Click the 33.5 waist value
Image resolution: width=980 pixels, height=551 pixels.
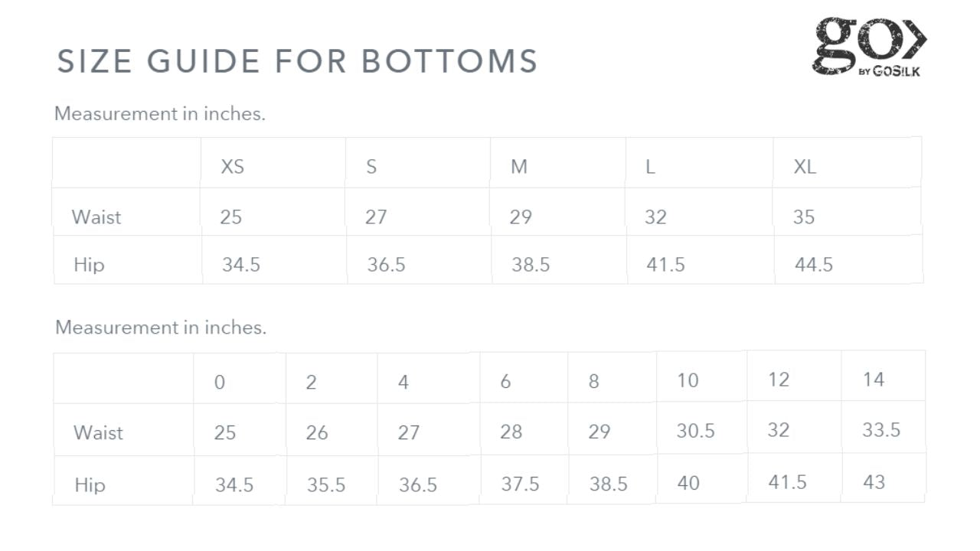point(881,430)
